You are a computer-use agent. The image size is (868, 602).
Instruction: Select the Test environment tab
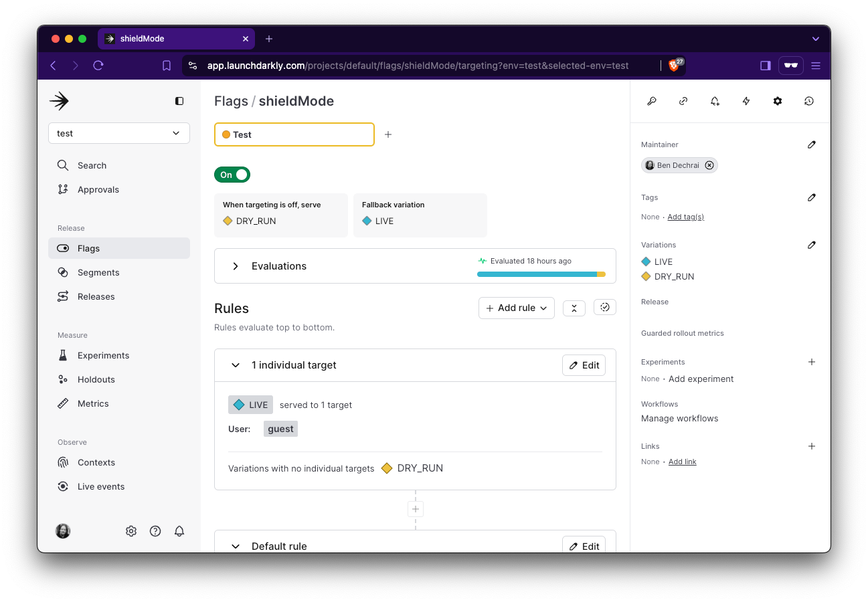[294, 134]
